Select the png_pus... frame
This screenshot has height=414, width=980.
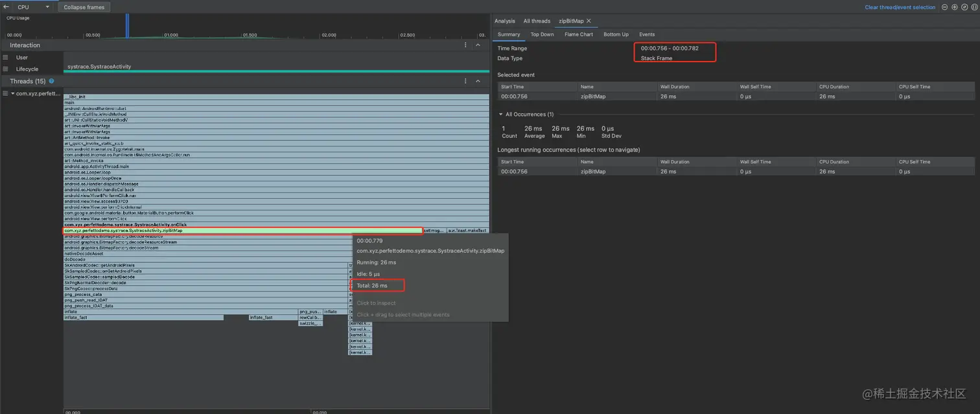point(310,312)
